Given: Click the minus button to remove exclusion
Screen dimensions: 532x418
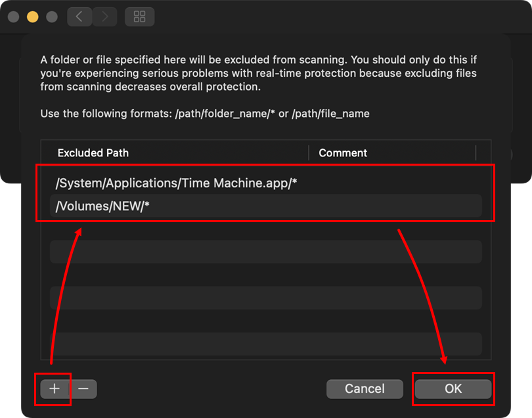Looking at the screenshot, I should [83, 389].
